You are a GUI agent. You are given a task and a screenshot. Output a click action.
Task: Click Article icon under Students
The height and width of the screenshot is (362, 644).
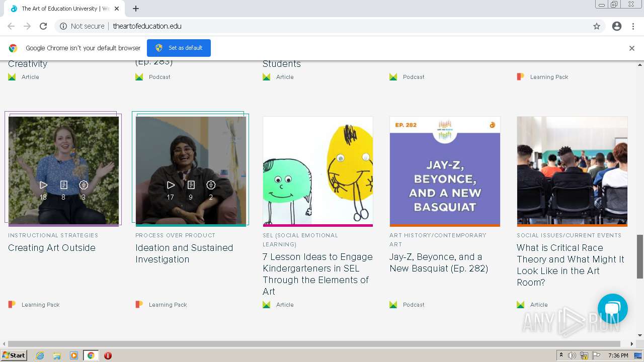[267, 77]
